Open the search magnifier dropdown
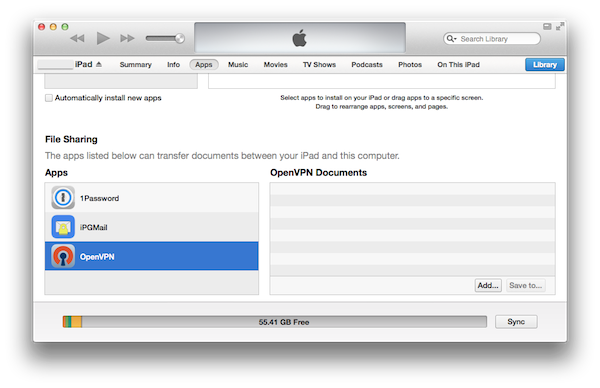Image resolution: width=600 pixels, height=388 pixels. (452, 39)
